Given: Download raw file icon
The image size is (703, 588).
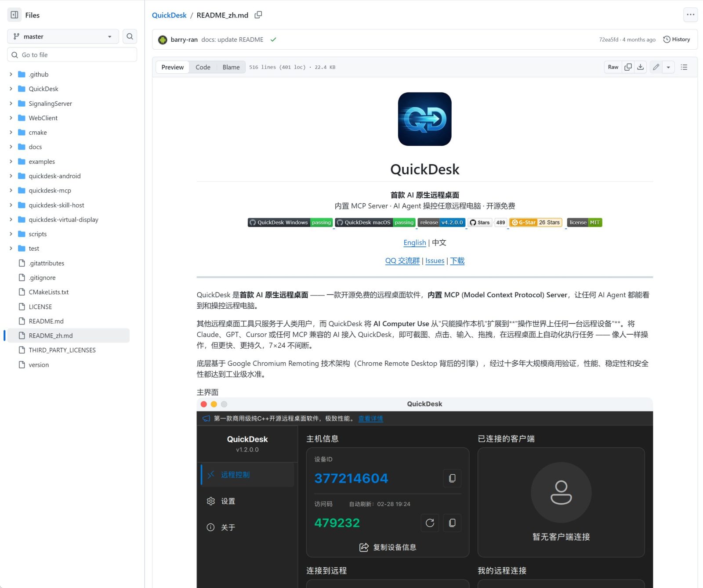Looking at the screenshot, I should coord(641,67).
